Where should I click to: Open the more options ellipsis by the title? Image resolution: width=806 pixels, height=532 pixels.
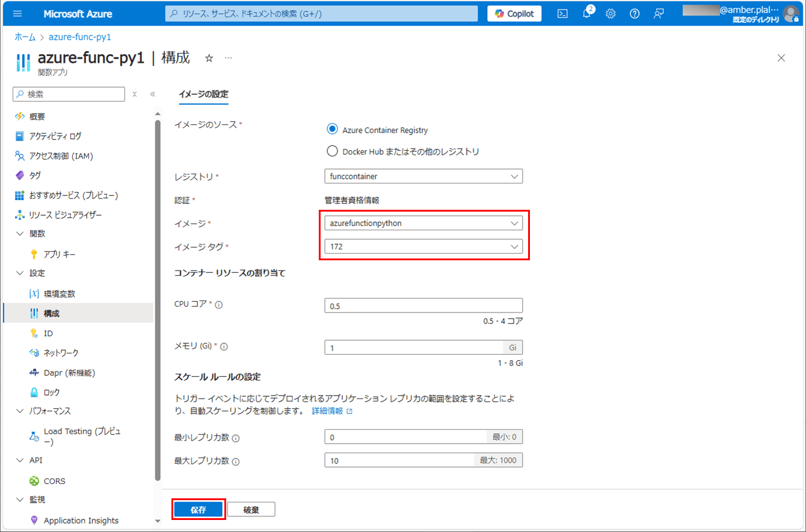(x=229, y=58)
